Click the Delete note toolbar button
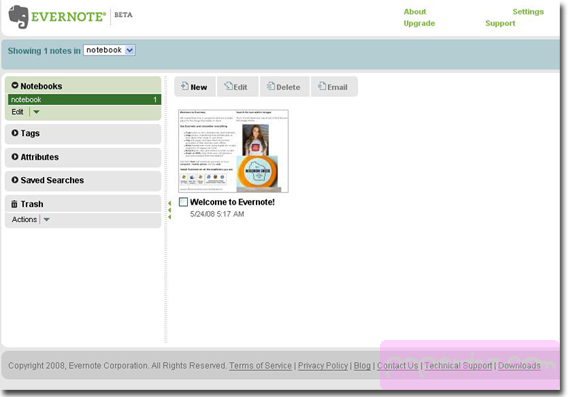Screen dimensions: 570x397 coord(284,87)
